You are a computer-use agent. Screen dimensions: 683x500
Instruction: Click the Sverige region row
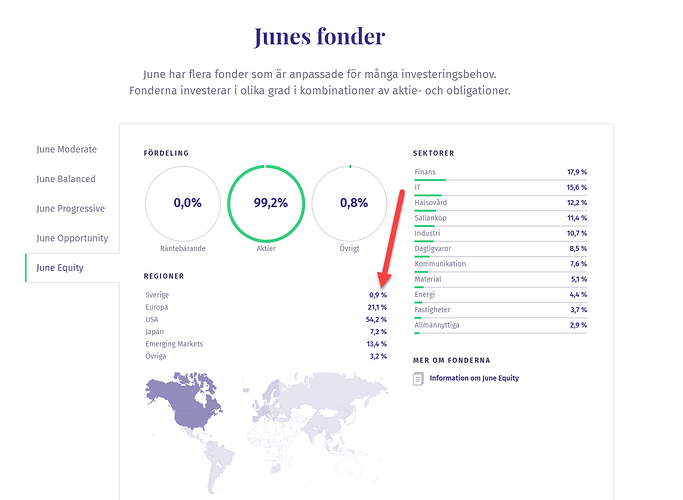click(x=265, y=295)
